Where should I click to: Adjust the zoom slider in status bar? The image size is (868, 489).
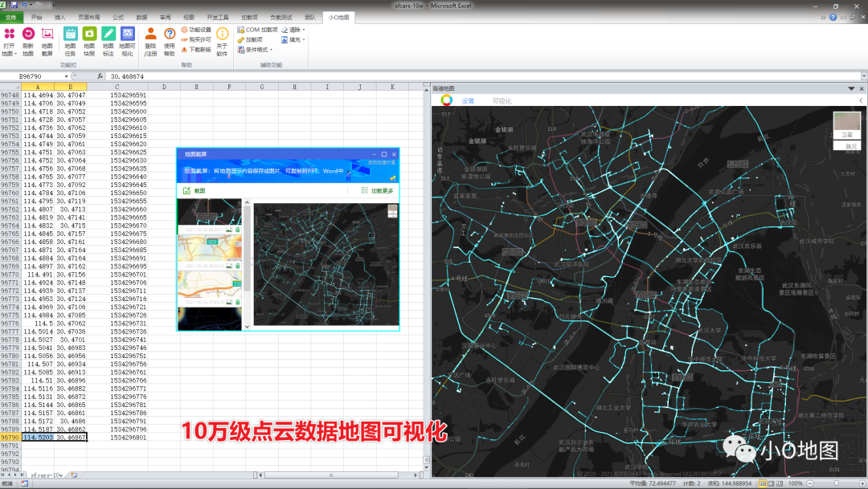coord(837,483)
